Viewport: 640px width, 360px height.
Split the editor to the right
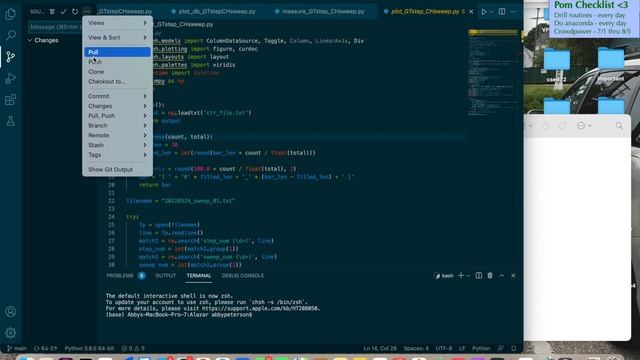(502, 11)
